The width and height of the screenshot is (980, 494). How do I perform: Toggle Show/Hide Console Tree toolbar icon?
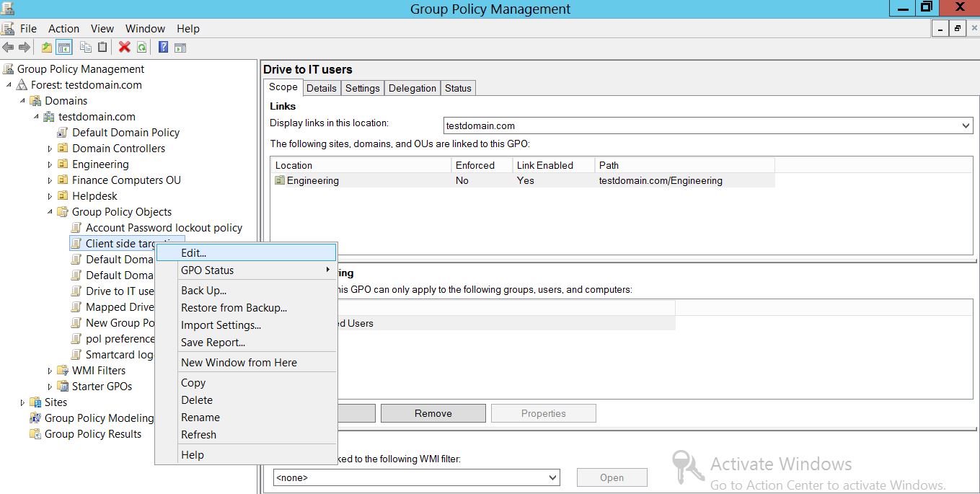(x=64, y=48)
